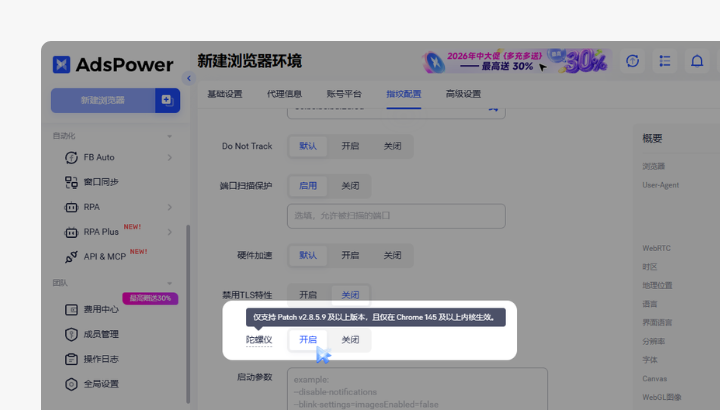The image size is (720, 410).
Task: Click the 2026 promotion 30% banner
Action: tap(517, 61)
